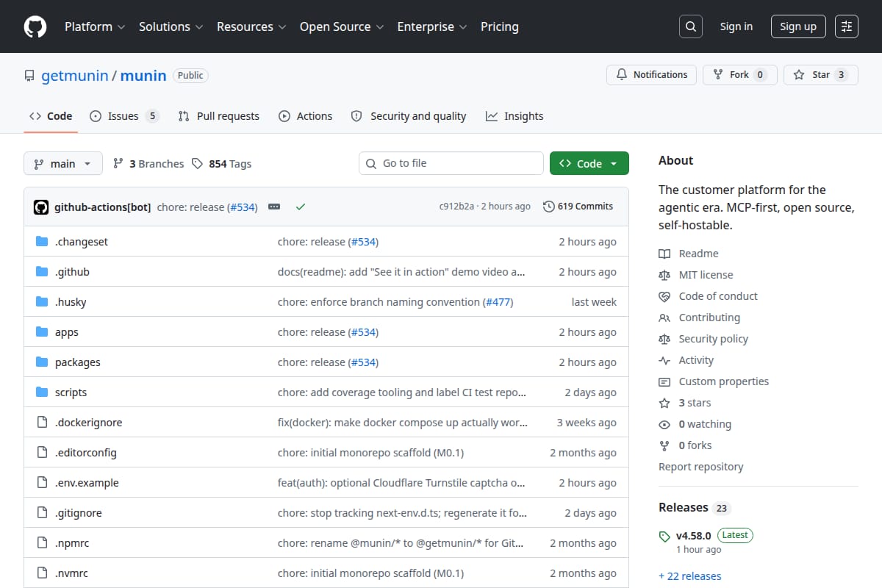Click the + 22 releases link

pos(689,576)
